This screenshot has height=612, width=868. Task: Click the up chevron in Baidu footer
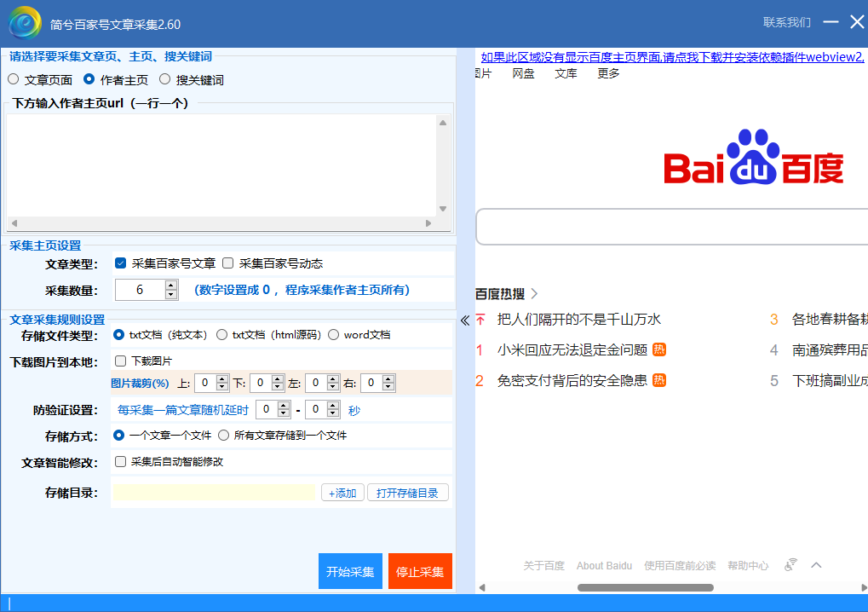(816, 565)
